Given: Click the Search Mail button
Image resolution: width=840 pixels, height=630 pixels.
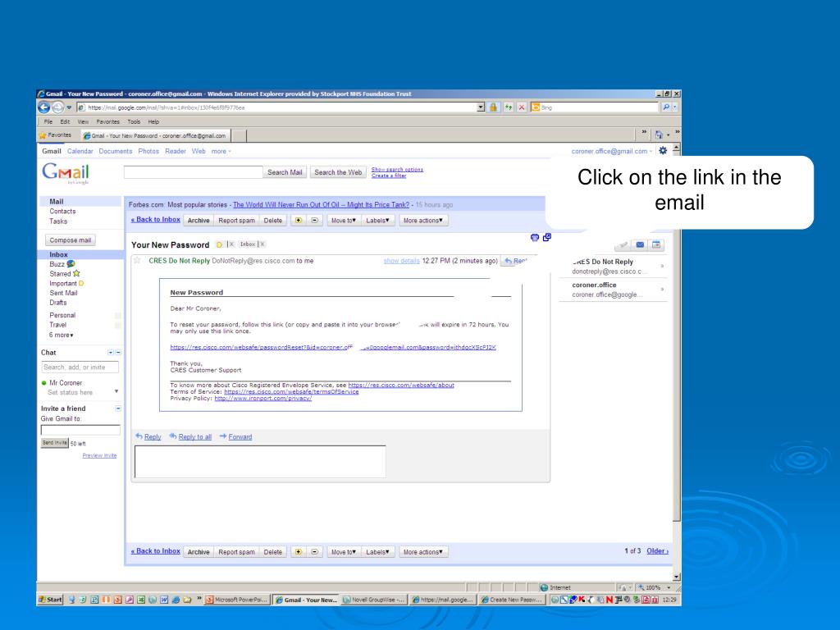Looking at the screenshot, I should coord(285,172).
